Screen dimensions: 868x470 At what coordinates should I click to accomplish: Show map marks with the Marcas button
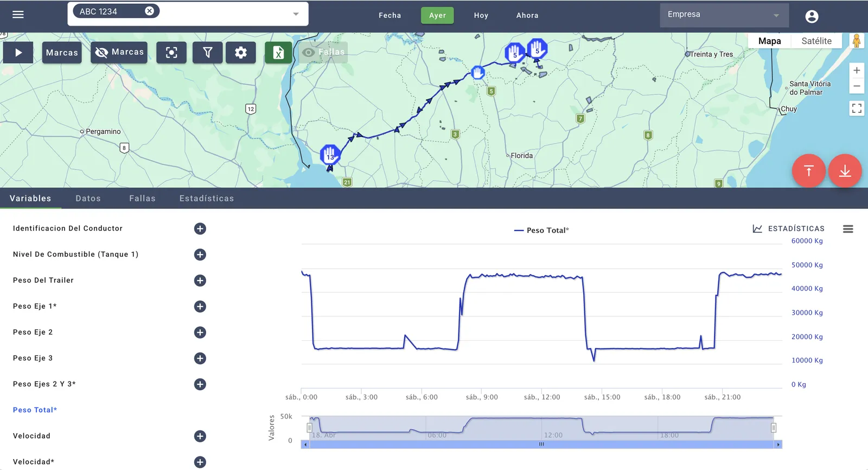[62, 53]
